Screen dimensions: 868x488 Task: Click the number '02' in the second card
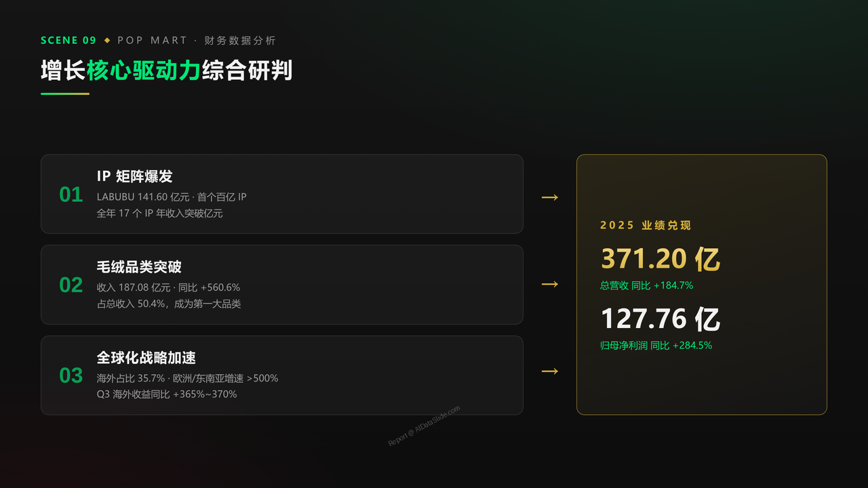pyautogui.click(x=71, y=285)
